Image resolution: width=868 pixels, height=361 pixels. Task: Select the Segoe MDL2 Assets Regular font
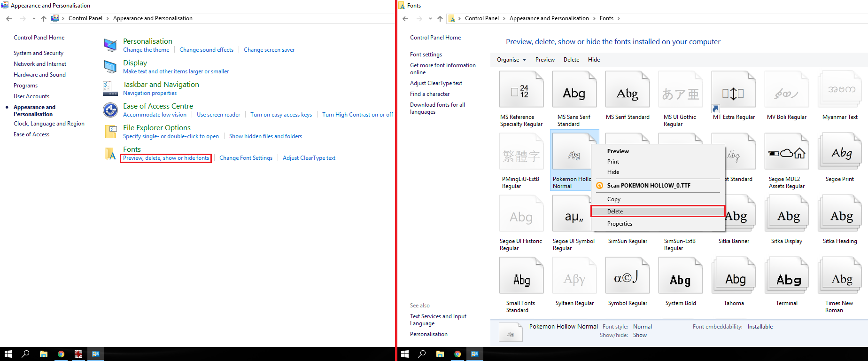(x=787, y=151)
